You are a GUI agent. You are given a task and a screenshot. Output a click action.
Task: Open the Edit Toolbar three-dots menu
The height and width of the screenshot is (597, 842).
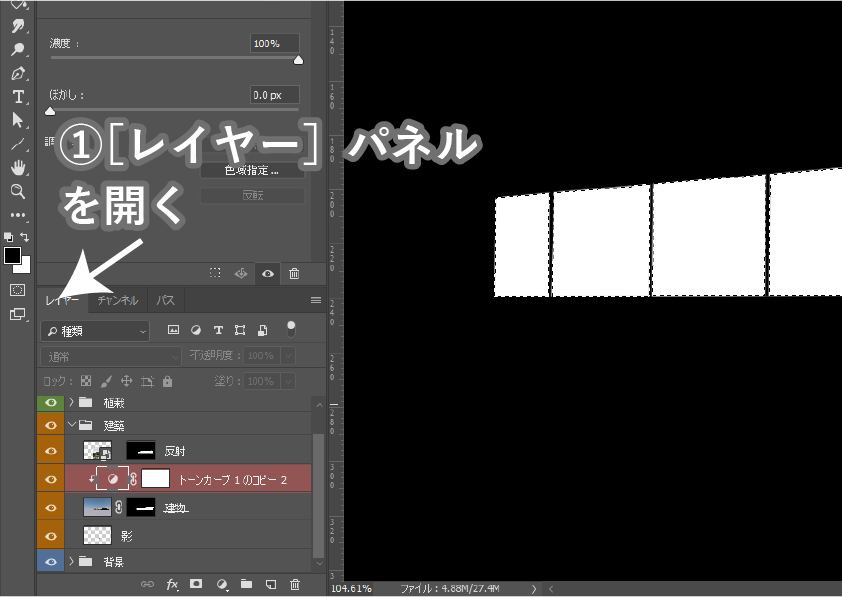pos(18,215)
